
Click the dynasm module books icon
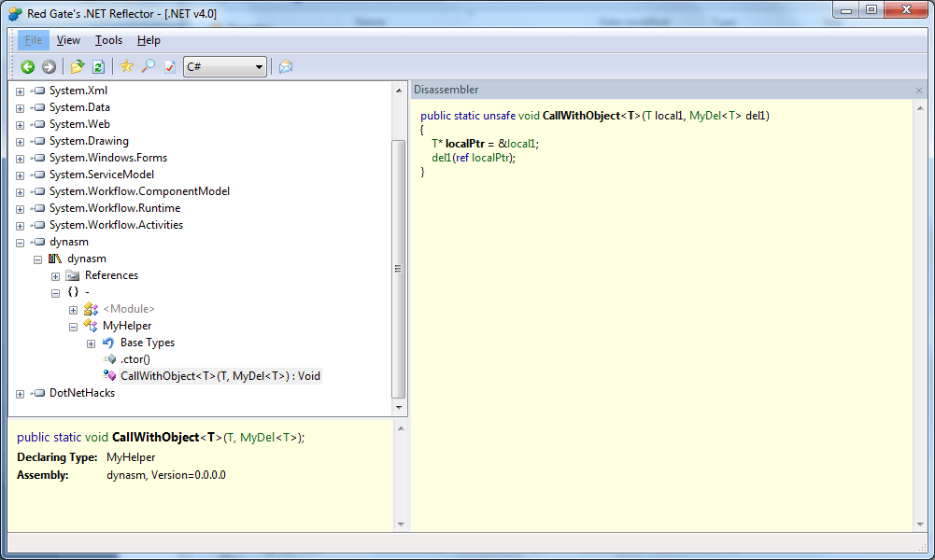click(55, 259)
